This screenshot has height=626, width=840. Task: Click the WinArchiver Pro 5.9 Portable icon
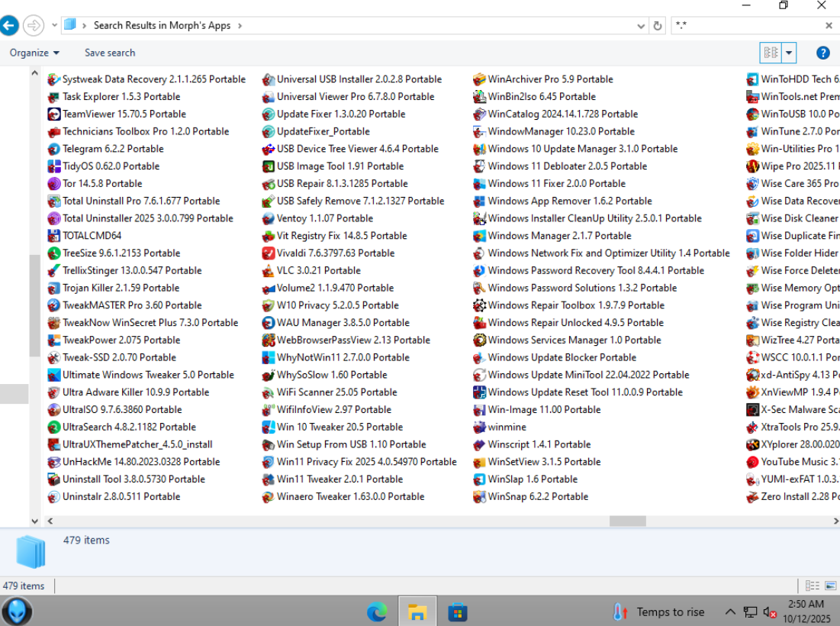point(479,79)
